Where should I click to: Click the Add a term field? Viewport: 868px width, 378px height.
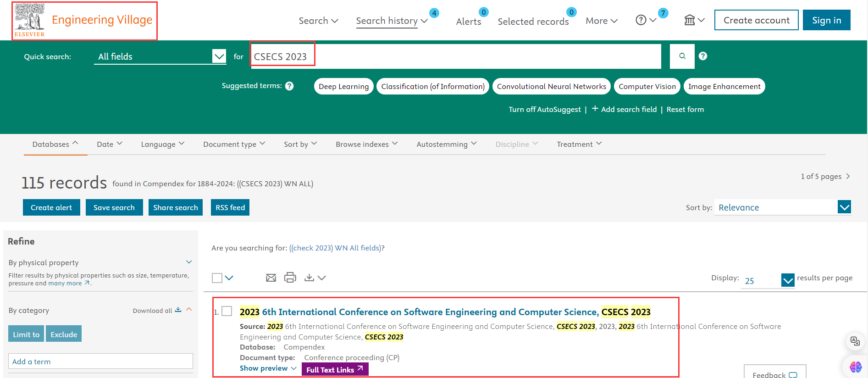pos(100,361)
